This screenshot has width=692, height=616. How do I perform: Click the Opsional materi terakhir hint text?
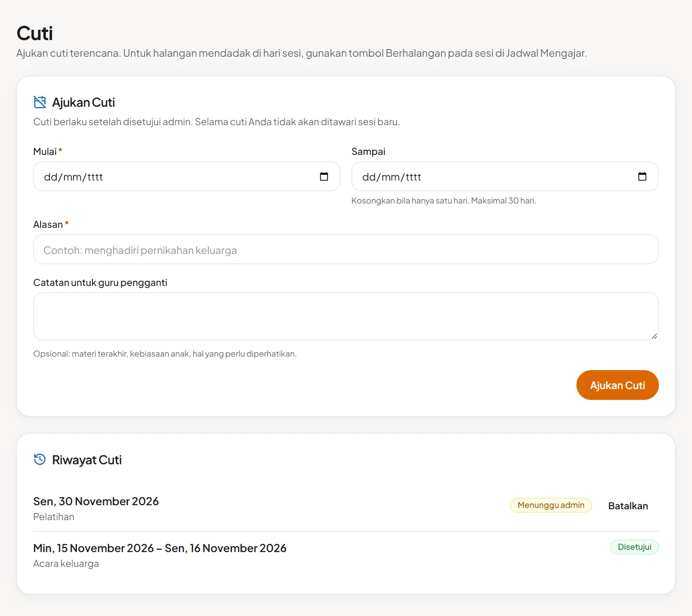(x=165, y=354)
